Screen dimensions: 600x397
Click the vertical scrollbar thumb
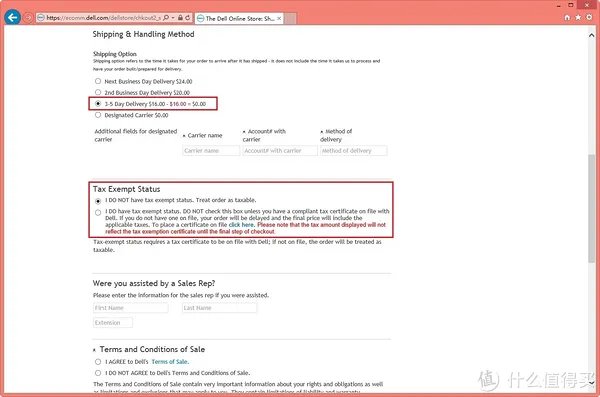click(592, 209)
